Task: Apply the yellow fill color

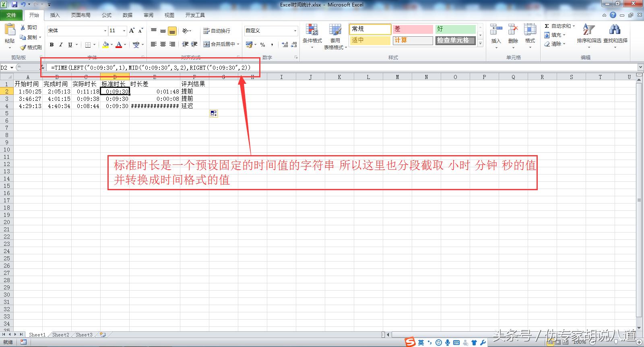Action: tap(105, 44)
